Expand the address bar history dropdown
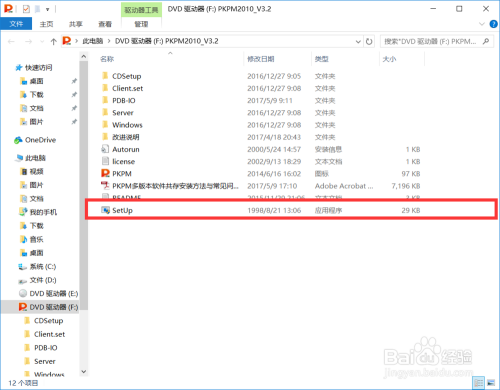500x390 pixels. [x=358, y=41]
